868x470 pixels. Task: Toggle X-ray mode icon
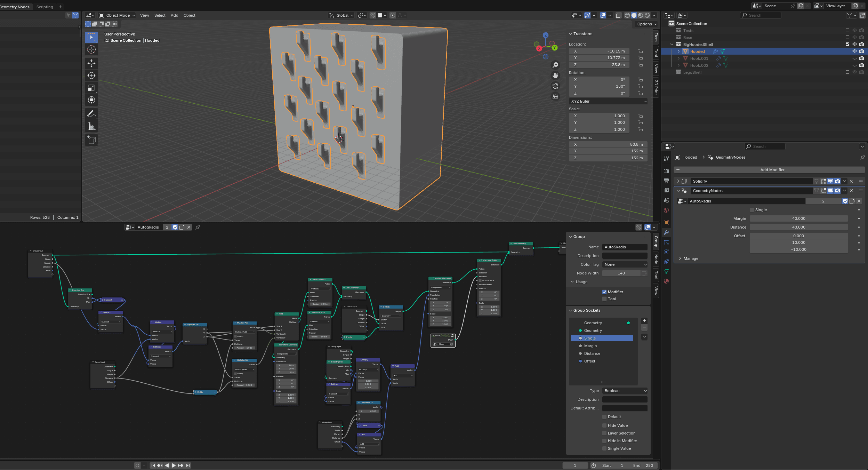(x=618, y=15)
